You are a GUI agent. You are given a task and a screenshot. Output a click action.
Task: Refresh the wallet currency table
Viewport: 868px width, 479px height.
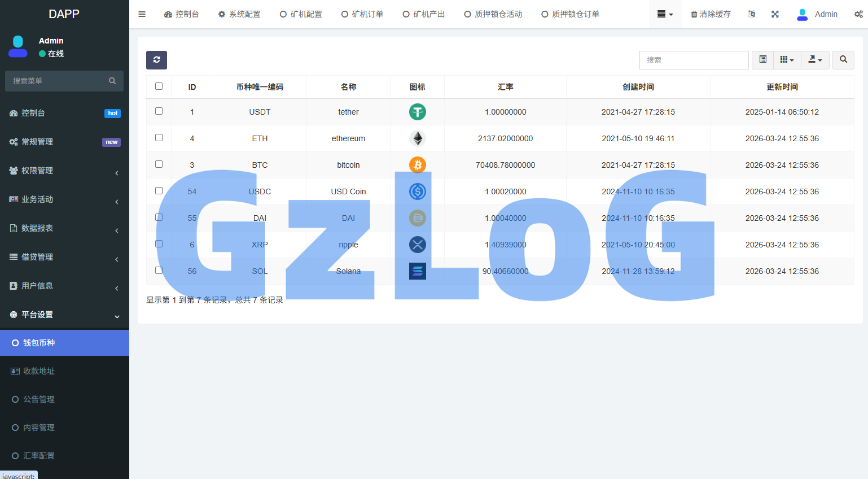(x=156, y=60)
